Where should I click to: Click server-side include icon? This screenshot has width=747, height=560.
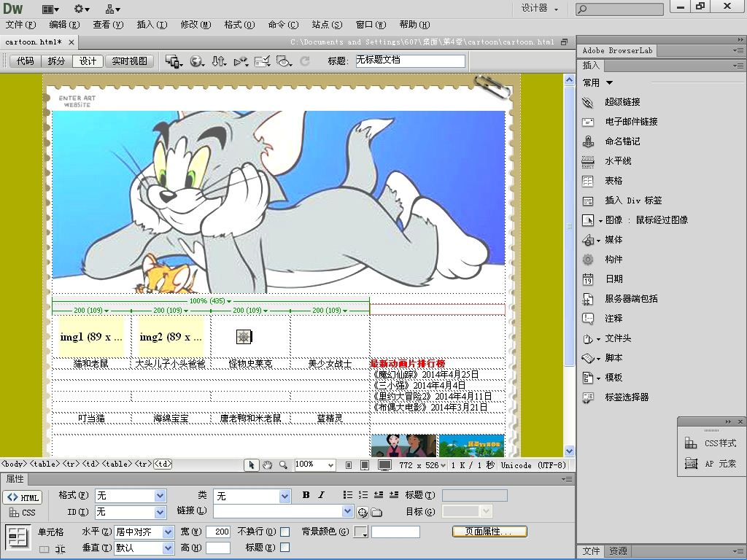point(588,299)
